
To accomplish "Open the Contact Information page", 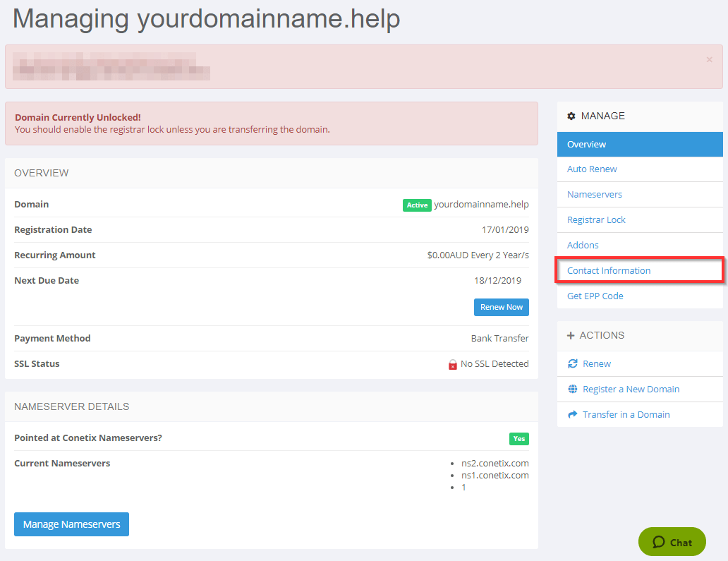I will 609,271.
